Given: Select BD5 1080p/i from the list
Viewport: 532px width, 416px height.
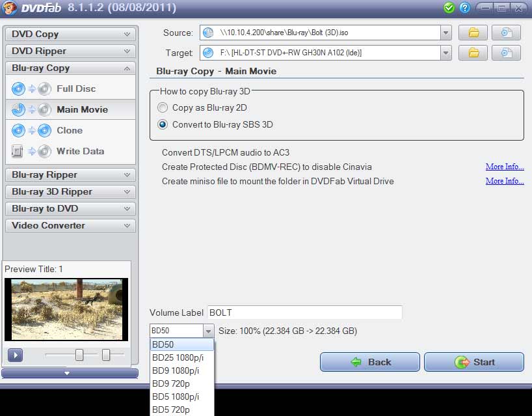Looking at the screenshot, I should pos(182,396).
